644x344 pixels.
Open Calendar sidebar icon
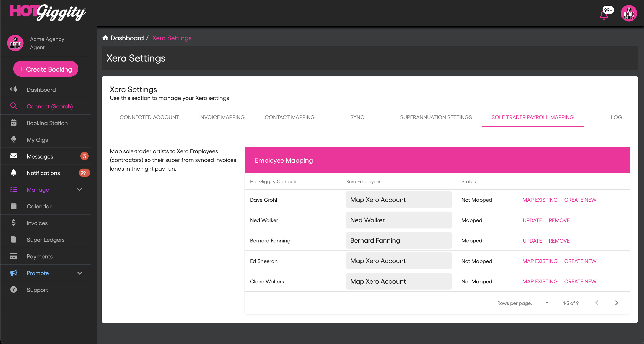click(13, 206)
